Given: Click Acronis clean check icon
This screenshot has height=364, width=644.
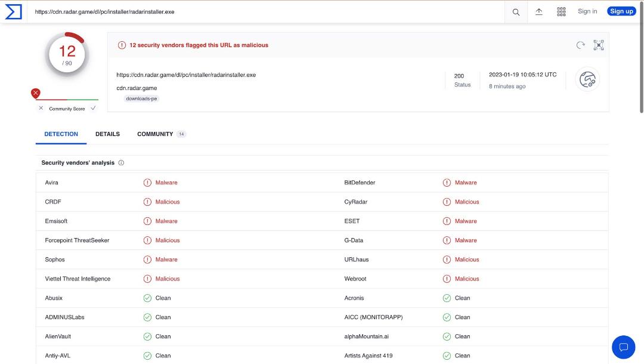Looking at the screenshot, I should [447, 298].
